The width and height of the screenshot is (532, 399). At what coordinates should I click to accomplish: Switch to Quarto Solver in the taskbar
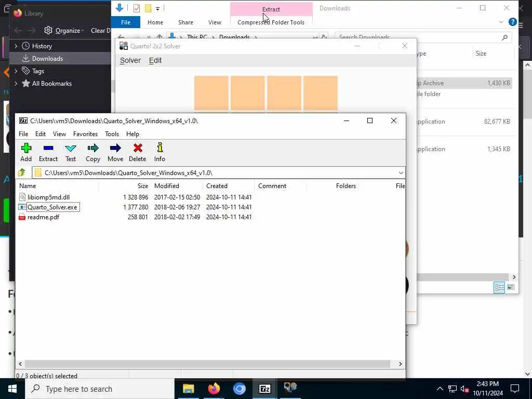tap(290, 388)
